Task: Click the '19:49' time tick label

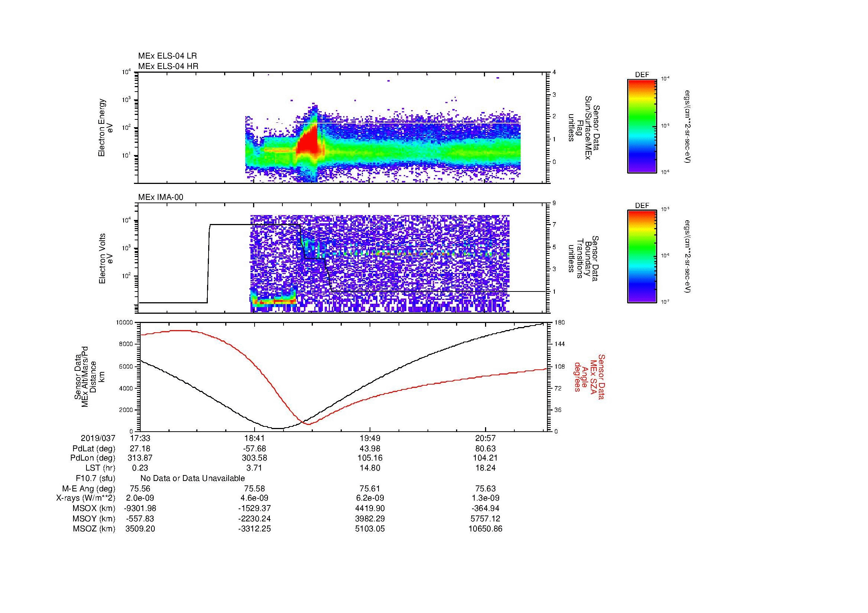Action: [x=370, y=438]
